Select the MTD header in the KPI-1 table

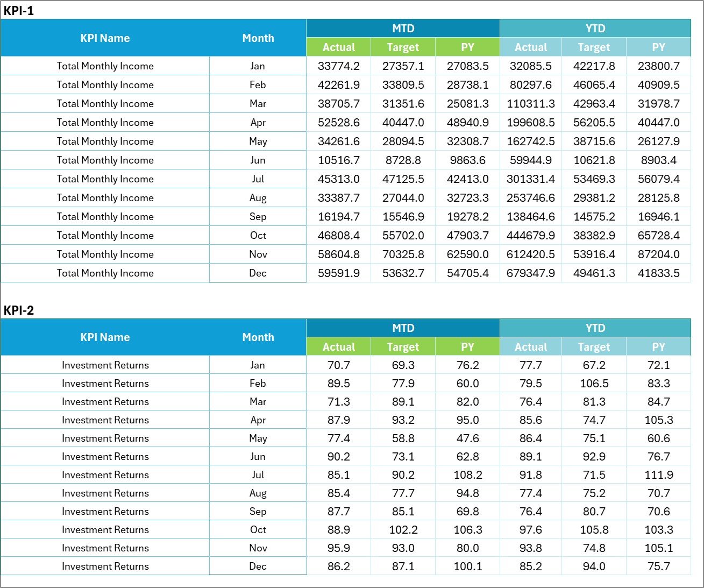(x=402, y=28)
